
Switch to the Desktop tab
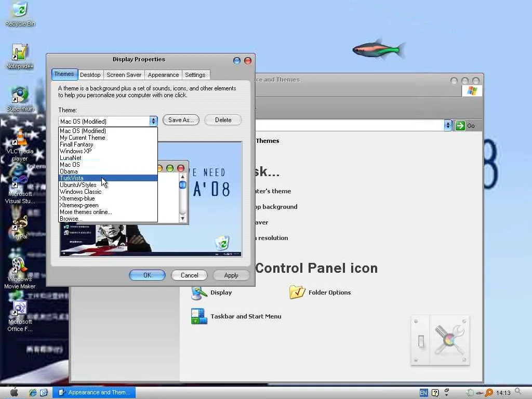(90, 75)
